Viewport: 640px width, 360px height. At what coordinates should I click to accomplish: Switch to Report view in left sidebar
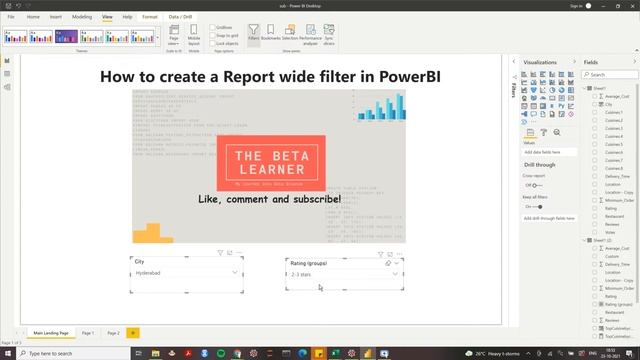(7, 61)
